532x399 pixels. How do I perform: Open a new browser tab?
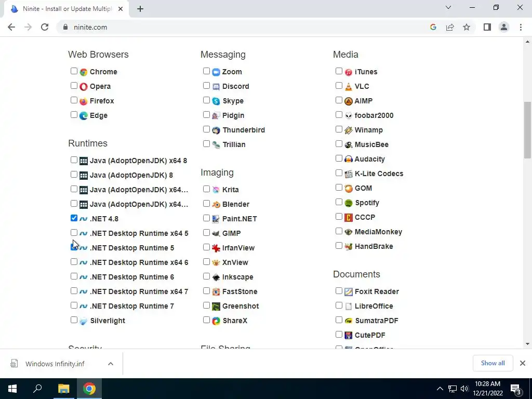(x=140, y=9)
